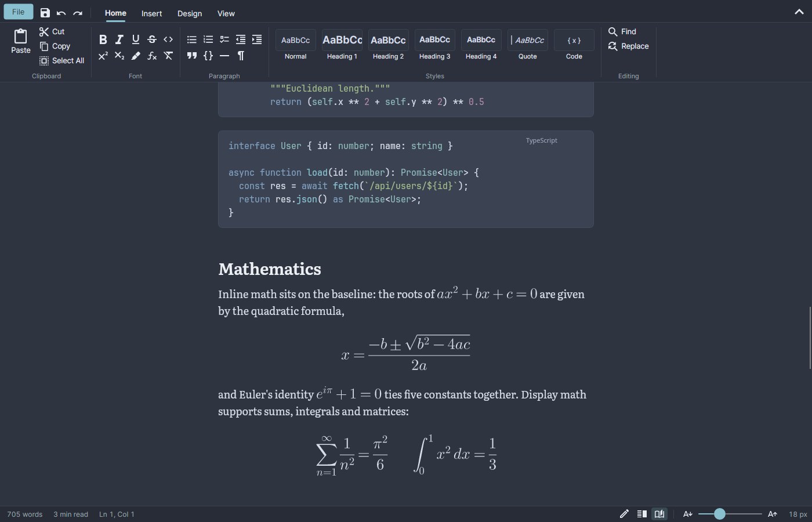The image size is (812, 522).
Task: Open the View tab
Action: (x=226, y=13)
